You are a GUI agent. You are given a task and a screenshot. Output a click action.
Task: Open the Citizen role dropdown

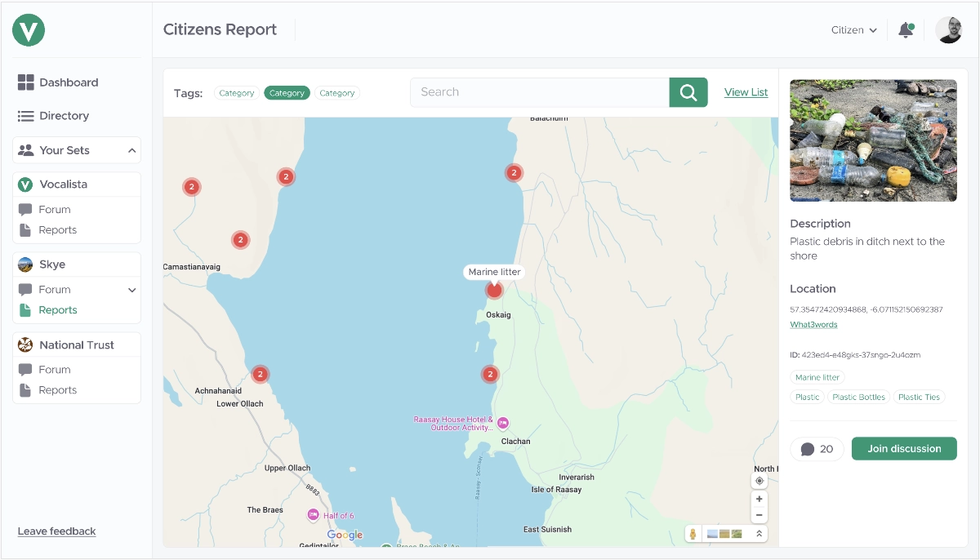(x=853, y=30)
